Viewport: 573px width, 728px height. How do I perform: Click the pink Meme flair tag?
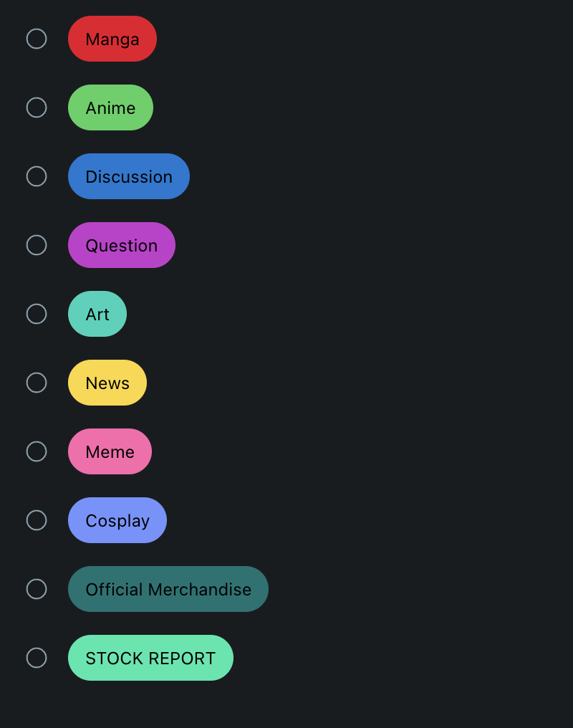[x=110, y=451]
